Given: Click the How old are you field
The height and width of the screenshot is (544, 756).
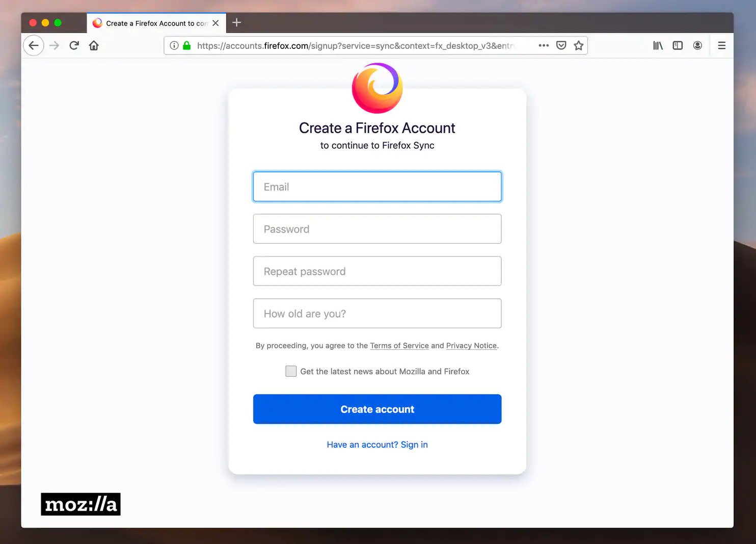Looking at the screenshot, I should (x=377, y=314).
